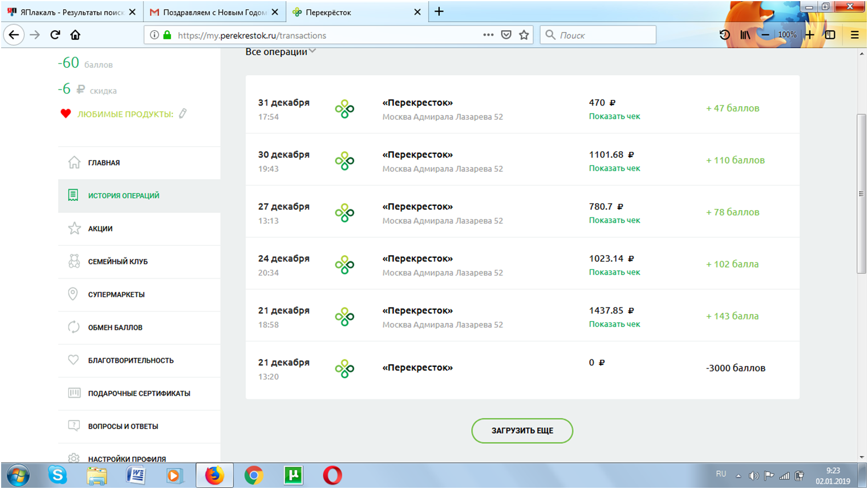Reset zoom level at 100%

pos(788,35)
